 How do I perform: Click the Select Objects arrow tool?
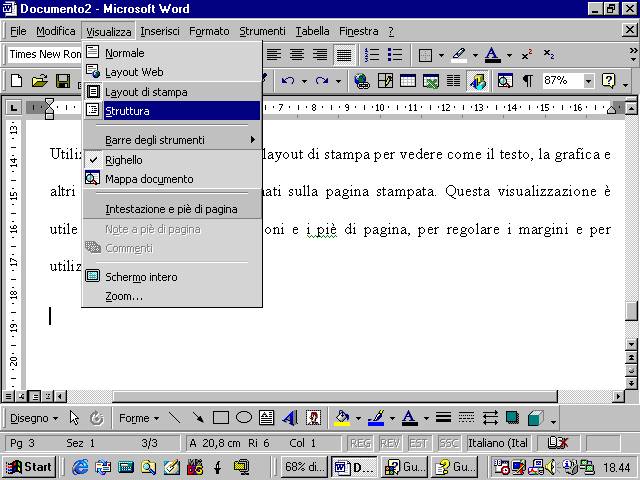(74, 418)
